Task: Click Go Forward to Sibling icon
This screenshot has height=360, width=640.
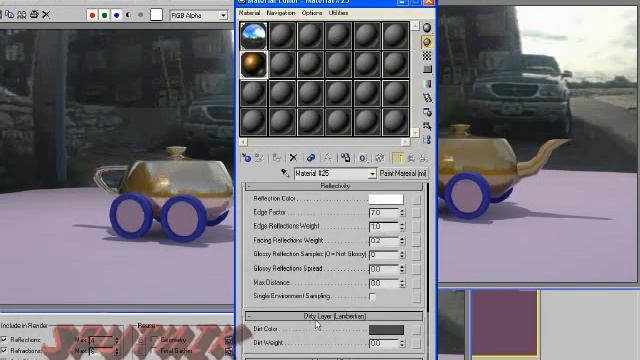Action: (423, 158)
